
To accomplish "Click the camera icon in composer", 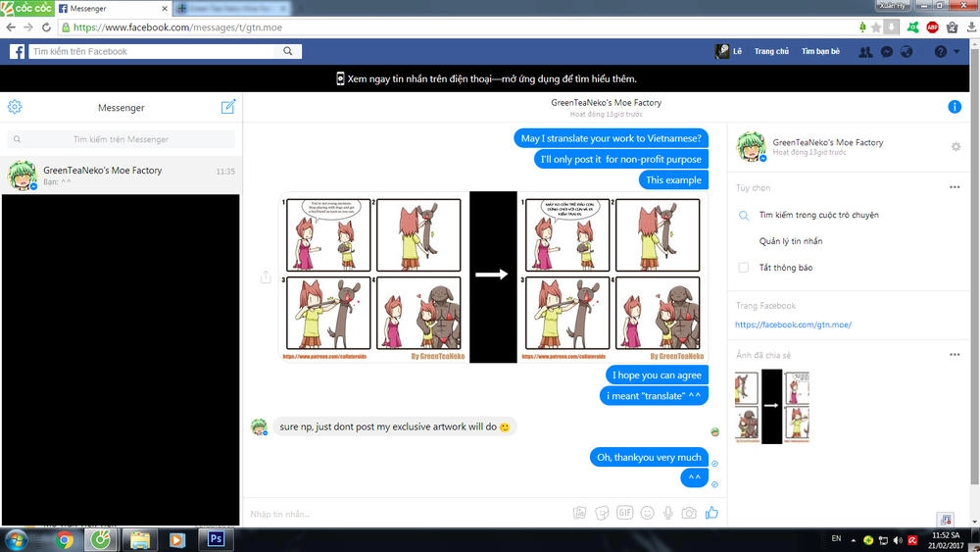I will pos(690,513).
